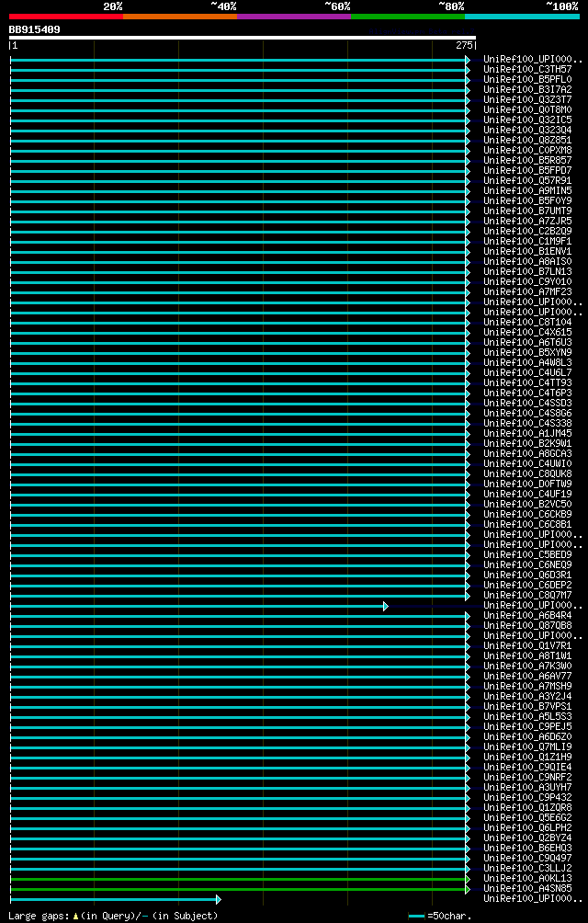Pick the UniRef100_D0FTW9 label

point(527,484)
